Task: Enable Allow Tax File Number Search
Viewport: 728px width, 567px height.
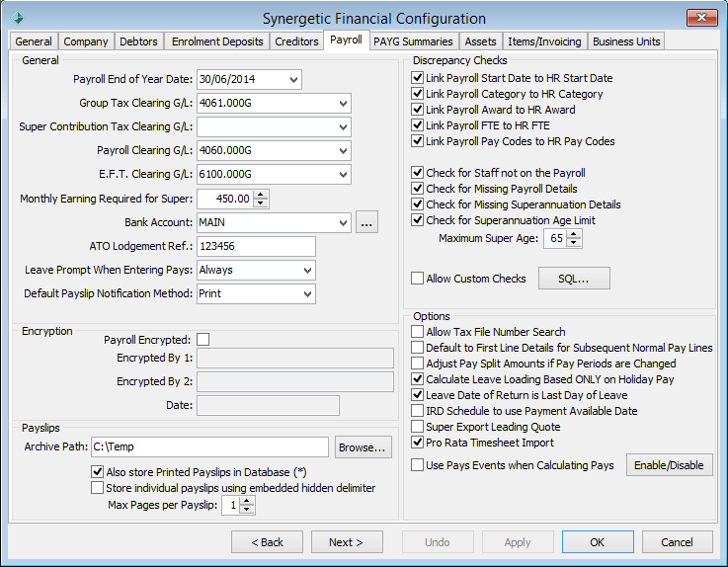Action: point(418,332)
